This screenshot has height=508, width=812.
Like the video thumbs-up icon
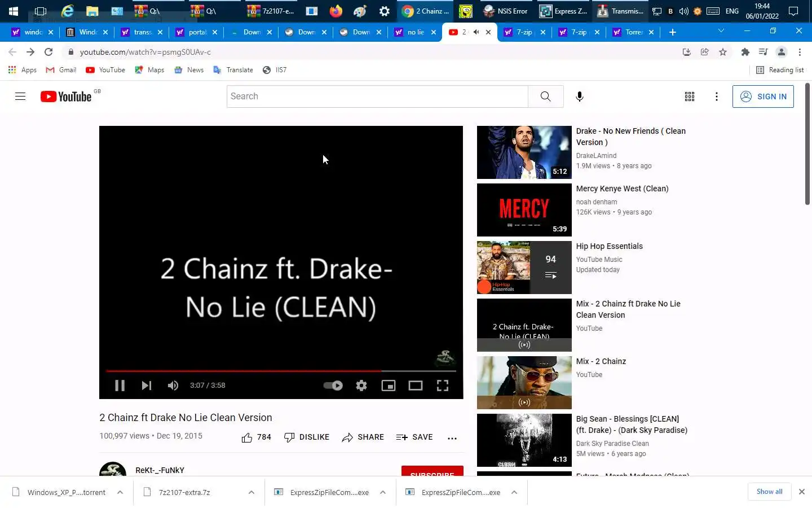pyautogui.click(x=247, y=437)
